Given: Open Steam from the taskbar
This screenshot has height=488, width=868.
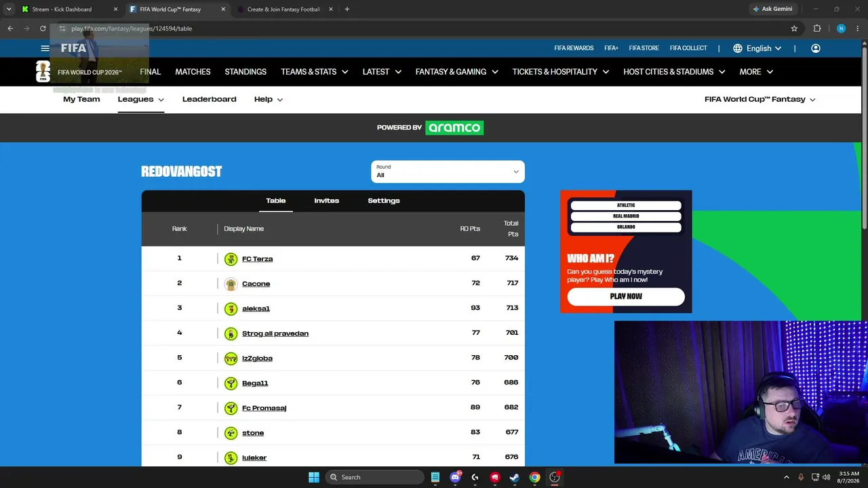Looking at the screenshot, I should [x=515, y=477].
